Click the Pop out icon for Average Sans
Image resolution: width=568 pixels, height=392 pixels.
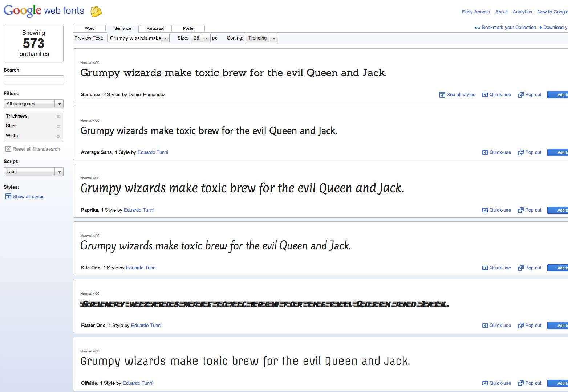point(521,152)
